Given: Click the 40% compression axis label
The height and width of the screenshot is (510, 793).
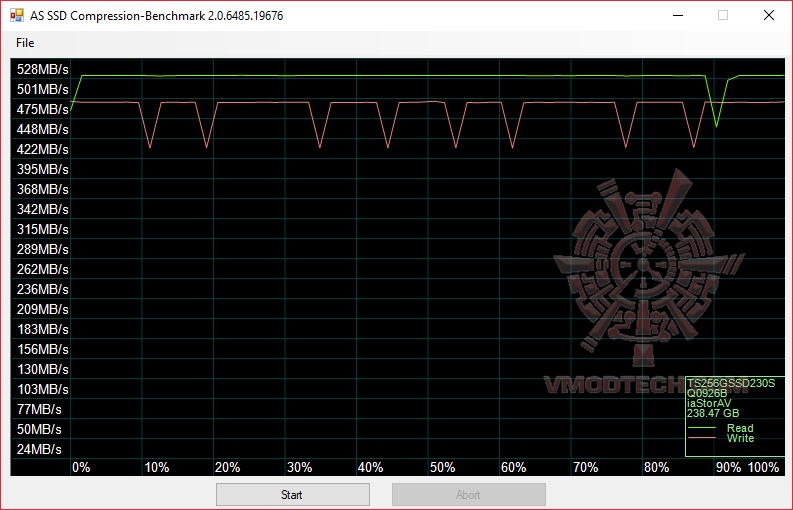Looking at the screenshot, I should coord(371,467).
